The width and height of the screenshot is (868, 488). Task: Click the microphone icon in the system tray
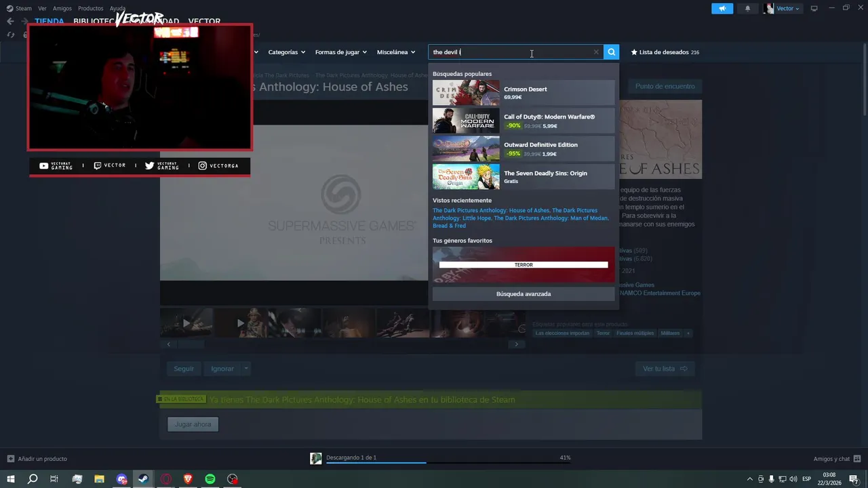click(771, 479)
